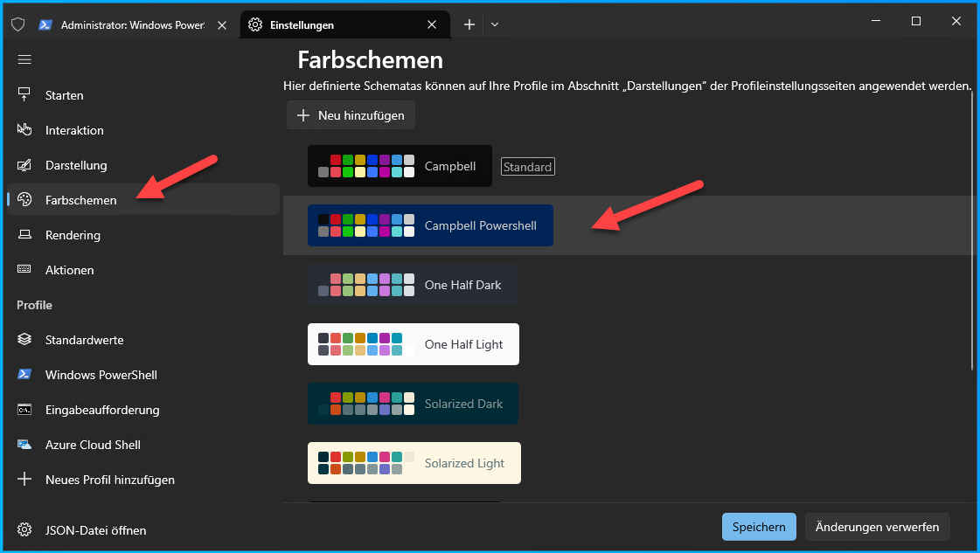This screenshot has width=980, height=553.
Task: Click JSON-Datei öffnen link
Action: tap(95, 530)
